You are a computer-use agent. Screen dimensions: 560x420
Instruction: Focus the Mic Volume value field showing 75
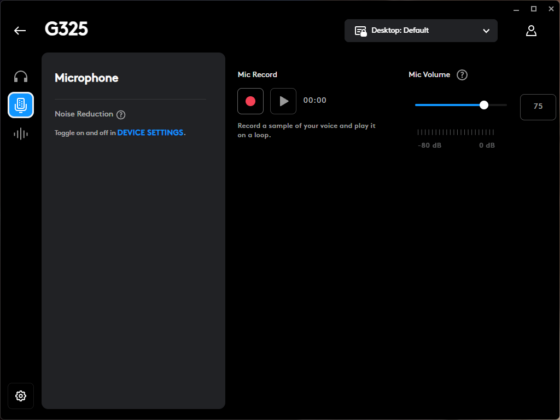click(x=538, y=107)
